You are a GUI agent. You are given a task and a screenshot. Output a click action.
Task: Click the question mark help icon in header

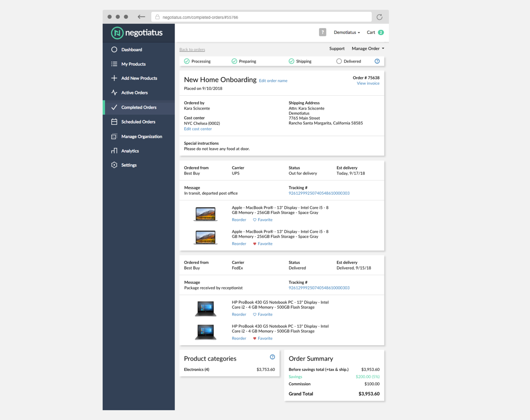pos(322,32)
